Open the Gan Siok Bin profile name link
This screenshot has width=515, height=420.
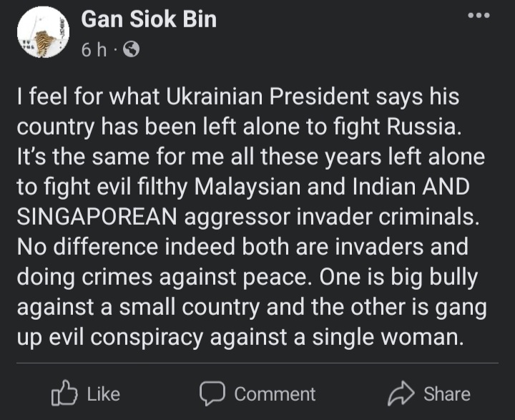pyautogui.click(x=148, y=19)
